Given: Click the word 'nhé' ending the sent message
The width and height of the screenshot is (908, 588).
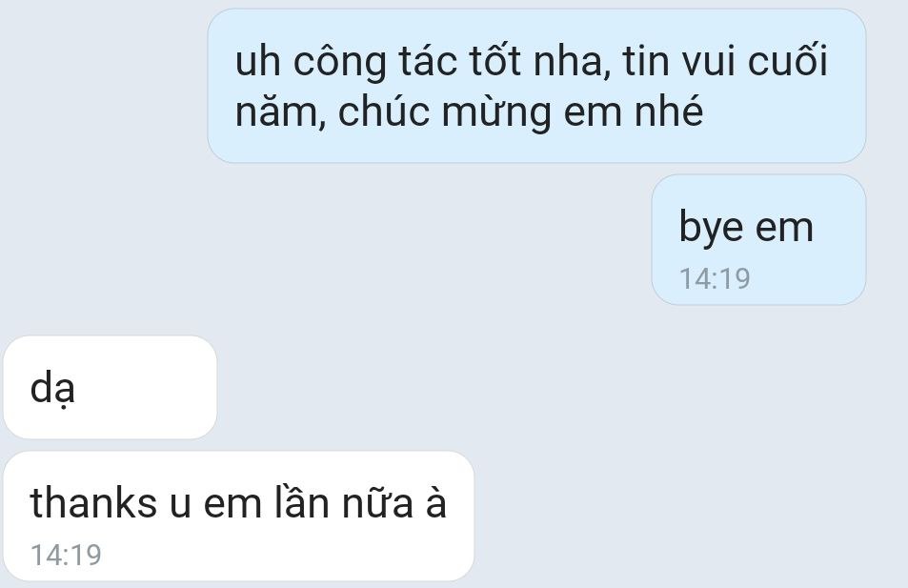Looking at the screenshot, I should coord(669,110).
